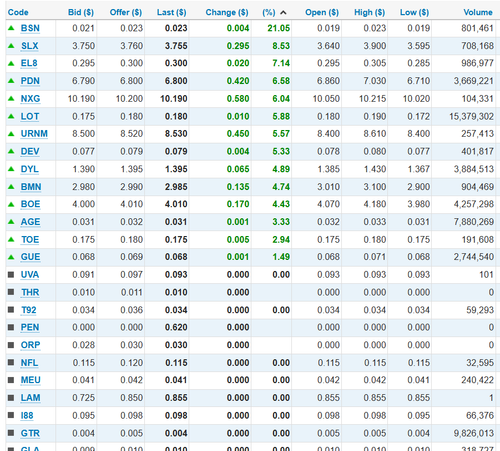Screen dimensions: 500x451
Task: Sort table by Offer ($) column
Action: point(126,12)
